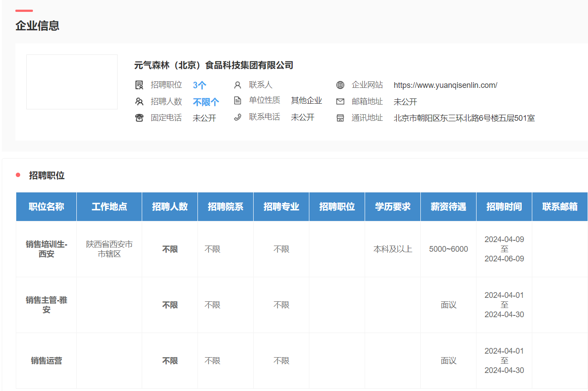The height and width of the screenshot is (391, 588).
Task: Click 面议 salary in 销售主管-雅安 row
Action: tap(448, 305)
